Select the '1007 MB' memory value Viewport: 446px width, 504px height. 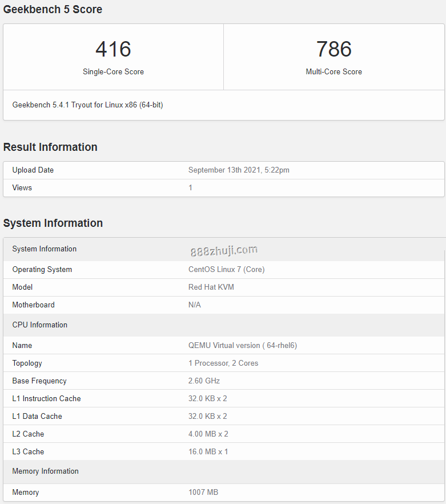pos(203,492)
